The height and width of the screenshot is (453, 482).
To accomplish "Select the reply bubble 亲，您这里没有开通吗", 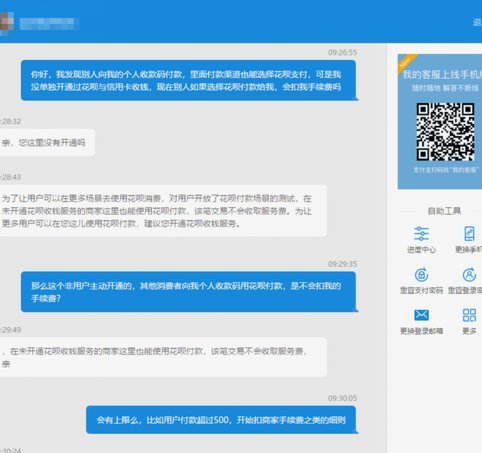I will [47, 143].
